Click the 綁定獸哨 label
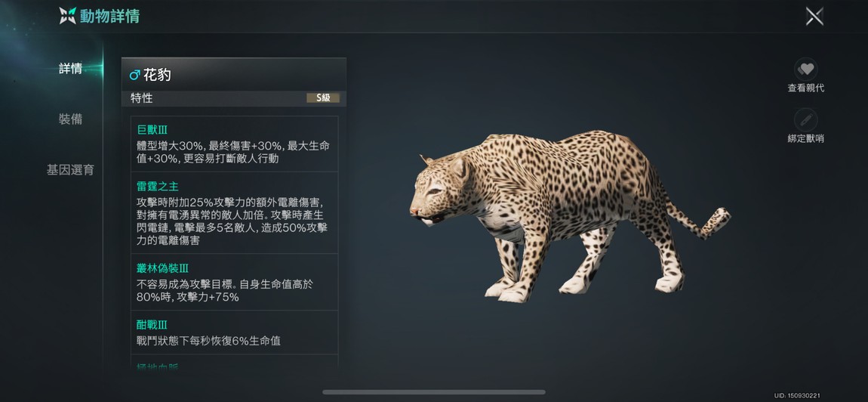This screenshot has height=402, width=868. click(806, 138)
